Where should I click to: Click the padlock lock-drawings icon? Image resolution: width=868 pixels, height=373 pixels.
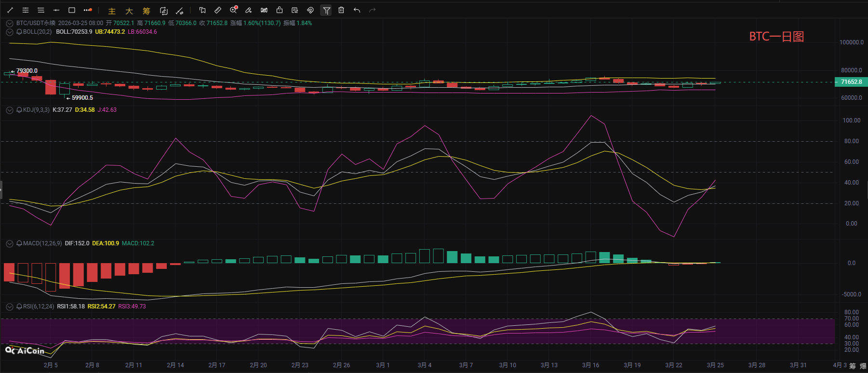(x=280, y=10)
